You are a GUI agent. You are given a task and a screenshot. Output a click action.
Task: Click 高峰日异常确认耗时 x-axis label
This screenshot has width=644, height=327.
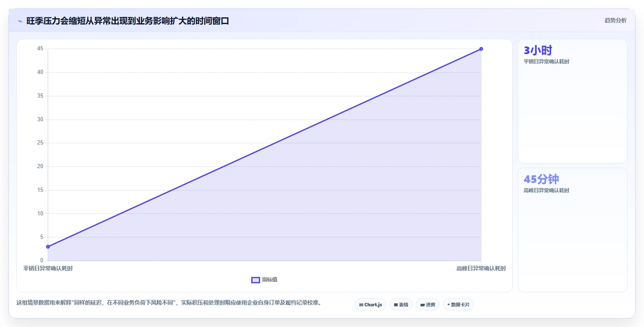pos(481,269)
